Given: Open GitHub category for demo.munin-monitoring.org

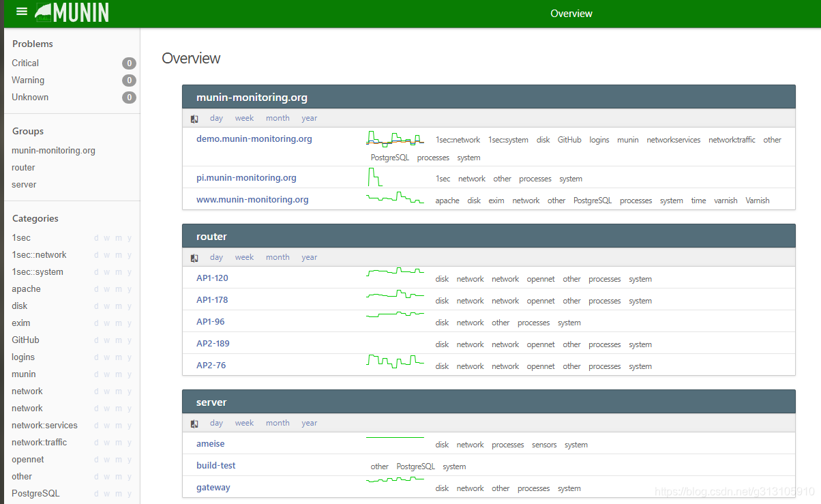Looking at the screenshot, I should pos(569,140).
